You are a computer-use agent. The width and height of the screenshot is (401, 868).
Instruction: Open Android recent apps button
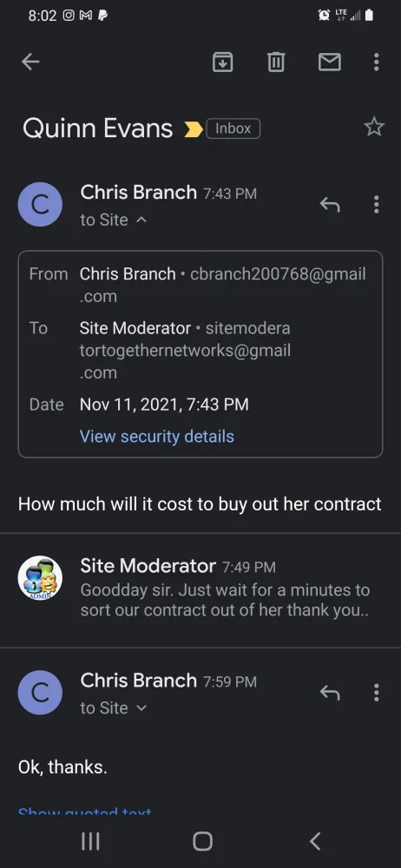[90, 841]
